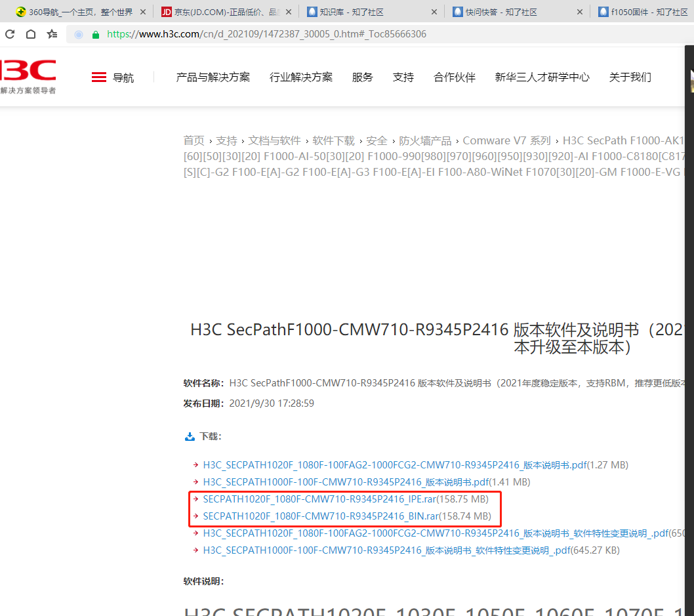Go to 安全 breadcrumb

click(x=377, y=141)
